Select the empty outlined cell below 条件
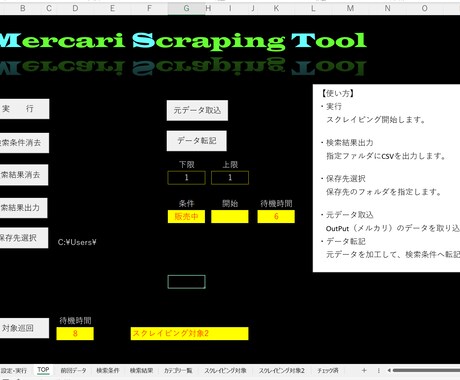460x380 pixels. click(x=187, y=282)
